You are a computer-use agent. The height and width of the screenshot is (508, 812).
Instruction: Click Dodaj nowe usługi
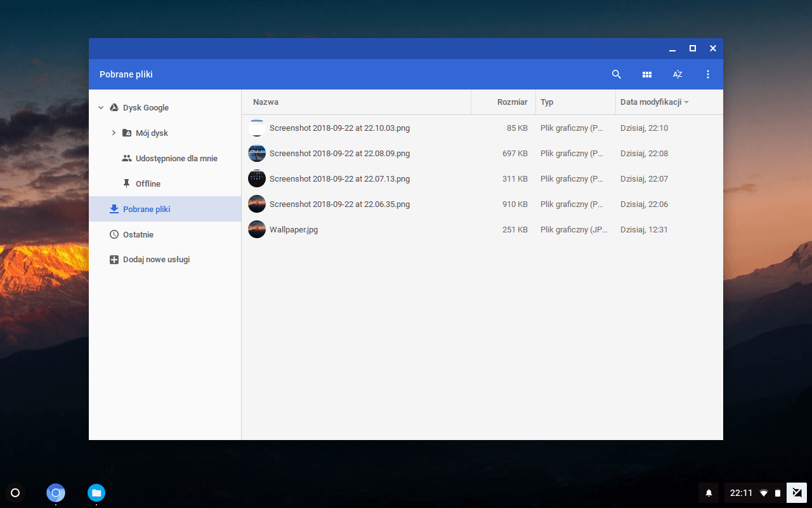point(156,260)
